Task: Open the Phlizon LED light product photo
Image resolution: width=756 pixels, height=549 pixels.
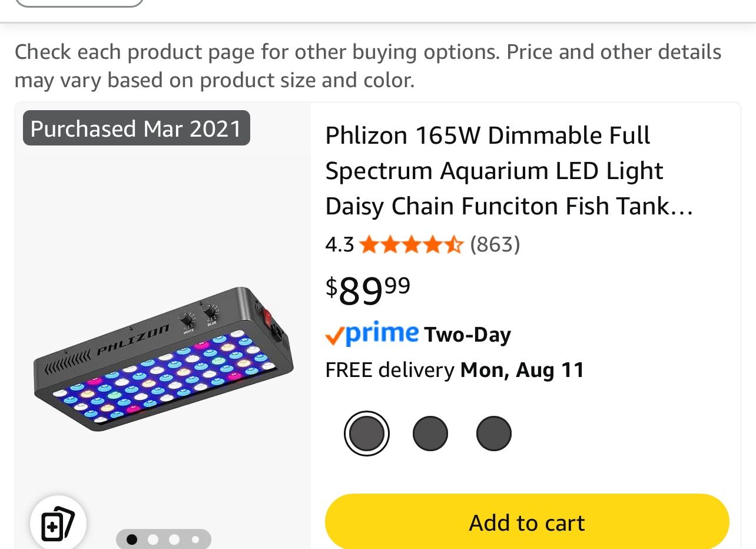Action: coord(163,358)
